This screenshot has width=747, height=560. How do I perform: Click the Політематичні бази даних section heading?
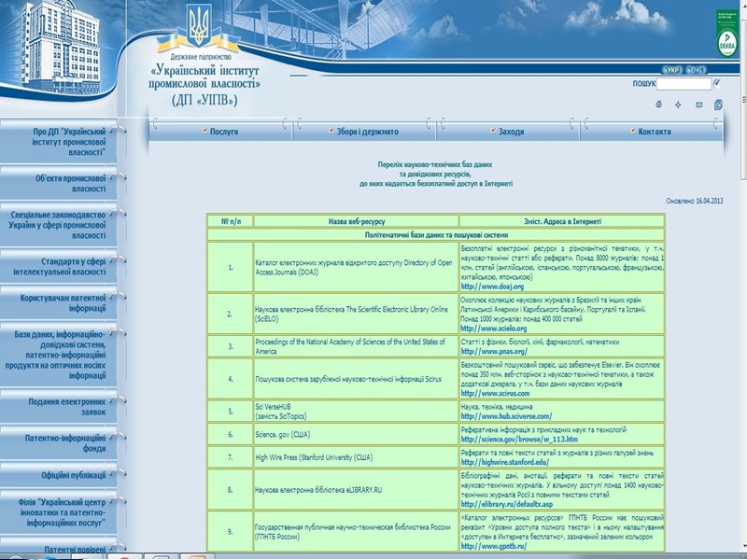click(436, 235)
